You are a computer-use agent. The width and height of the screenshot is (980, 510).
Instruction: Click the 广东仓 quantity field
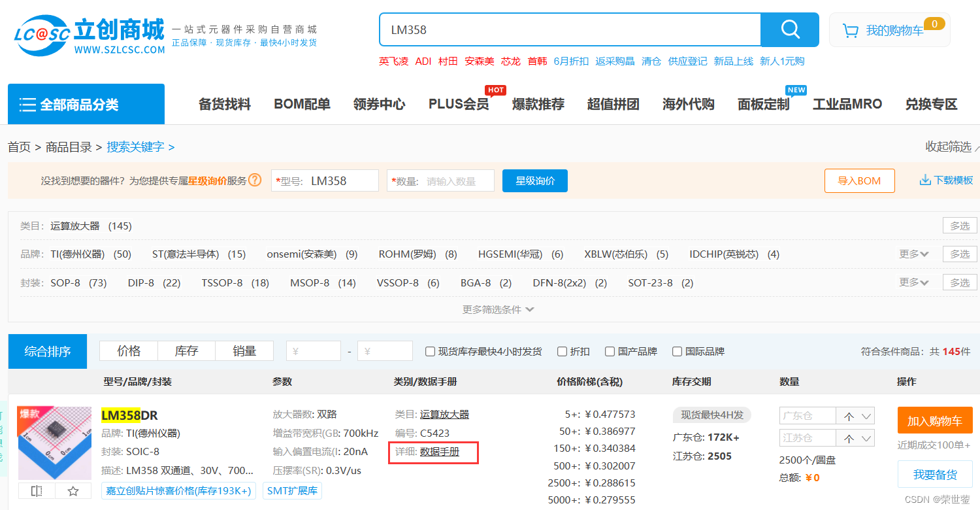(x=808, y=416)
